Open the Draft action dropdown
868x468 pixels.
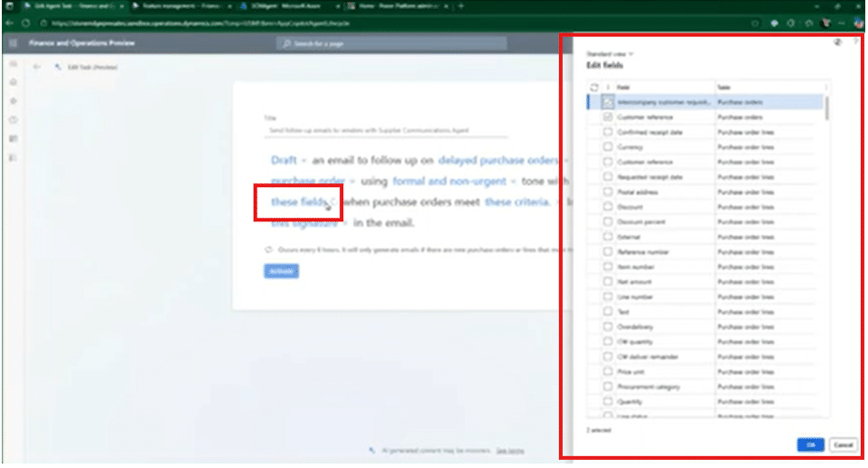pyautogui.click(x=288, y=160)
